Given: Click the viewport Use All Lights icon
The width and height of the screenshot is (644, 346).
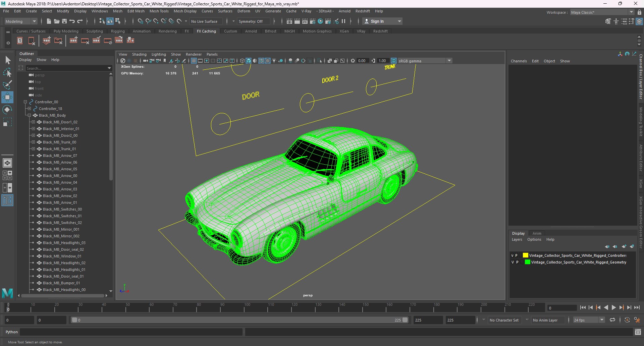Looking at the screenshot, I should (274, 61).
